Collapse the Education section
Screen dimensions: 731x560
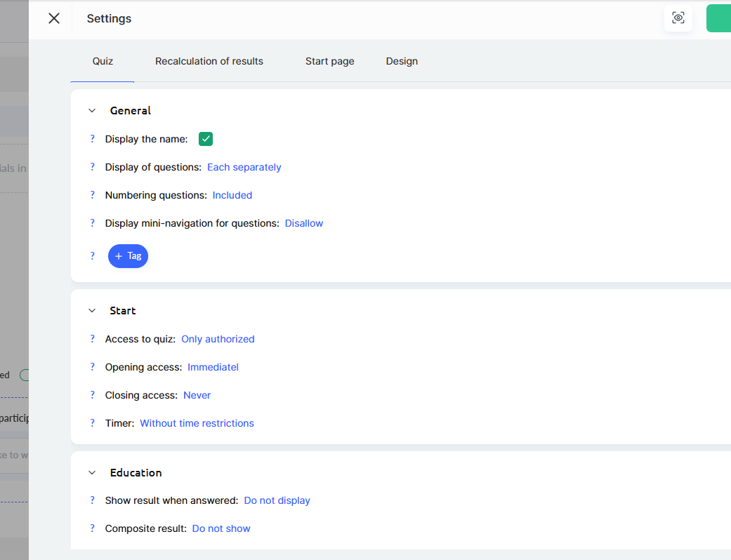[92, 473]
